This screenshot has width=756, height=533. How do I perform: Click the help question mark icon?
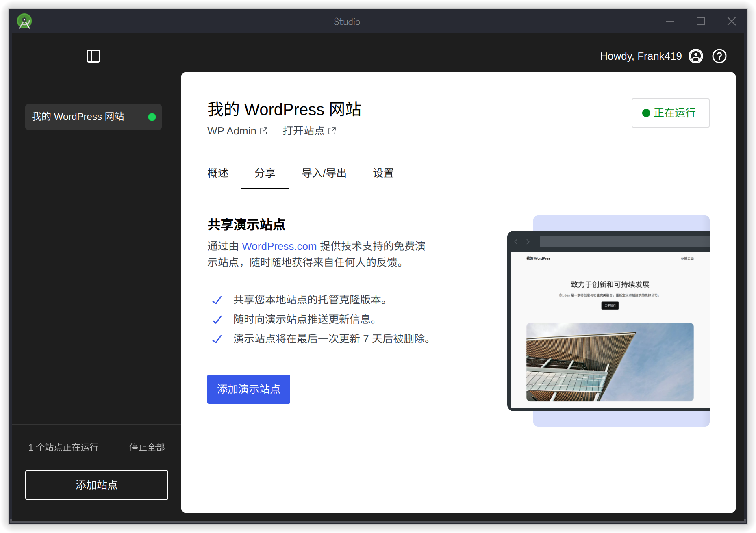(719, 56)
